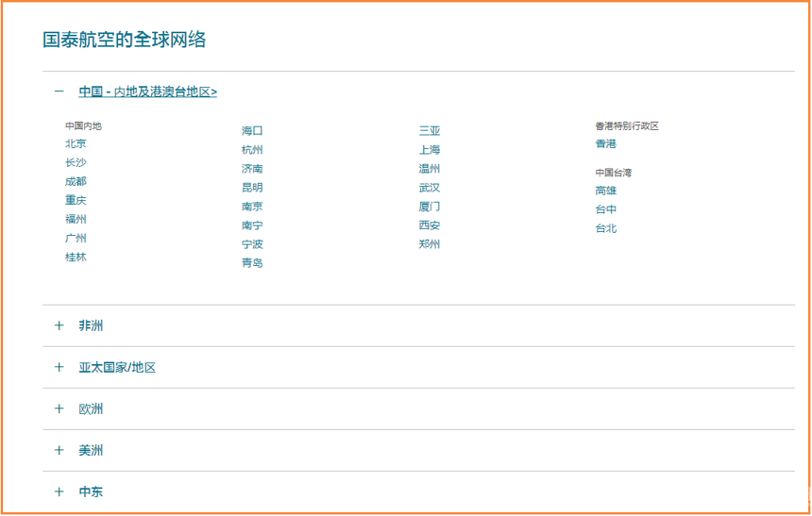
Task: Go to the 上海 destination page
Action: pyautogui.click(x=430, y=150)
